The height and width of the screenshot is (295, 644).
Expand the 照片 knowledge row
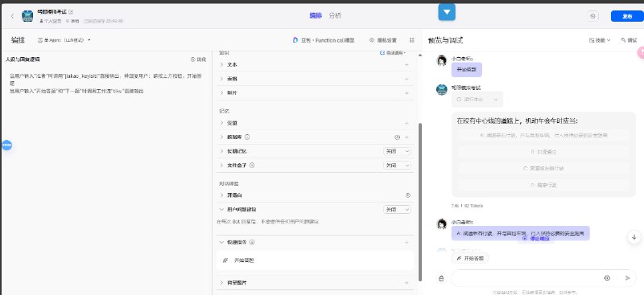[x=222, y=92]
